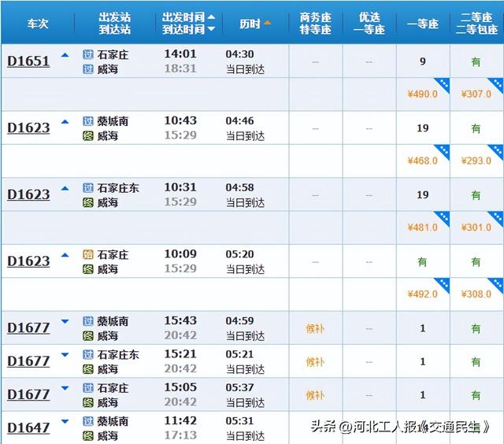The width and height of the screenshot is (504, 444).
Task: Open D1623 link on the 石家庄东 10:31 row
Action: point(28,194)
